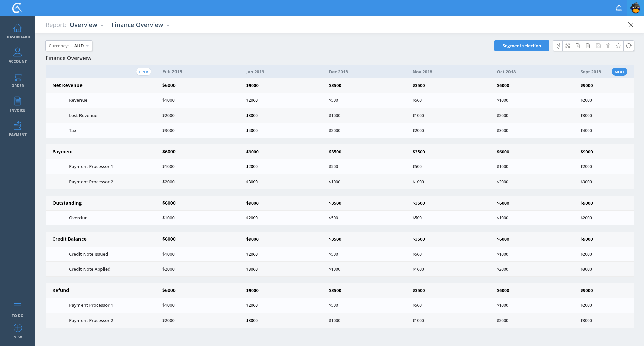
Task: Refresh the finance report data
Action: 629,46
